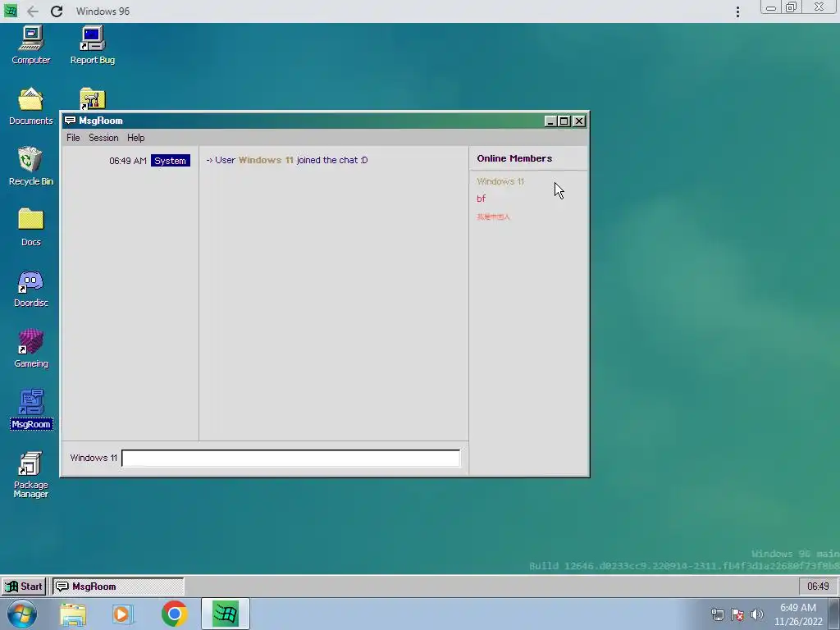Launch Windows Media Player from taskbar

[x=122, y=614]
